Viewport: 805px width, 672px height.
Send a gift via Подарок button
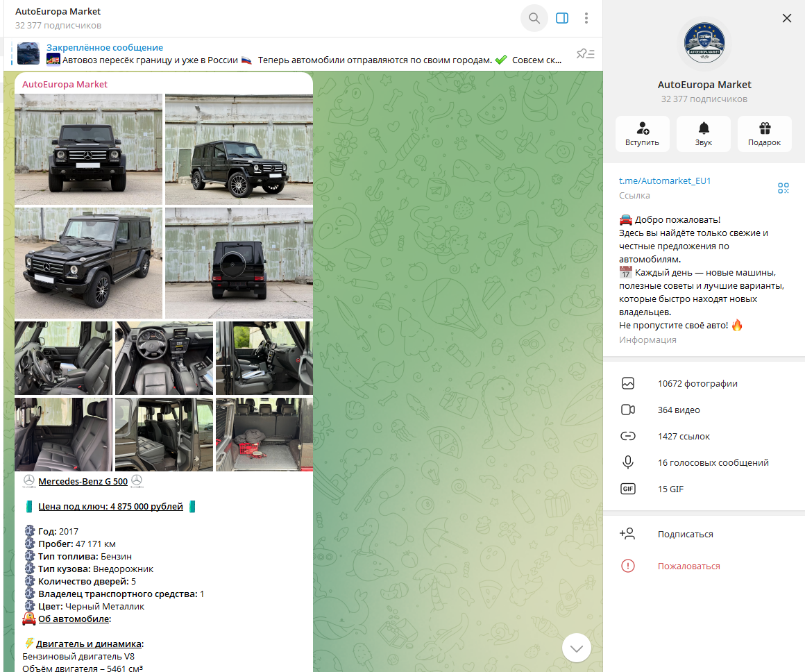point(764,134)
